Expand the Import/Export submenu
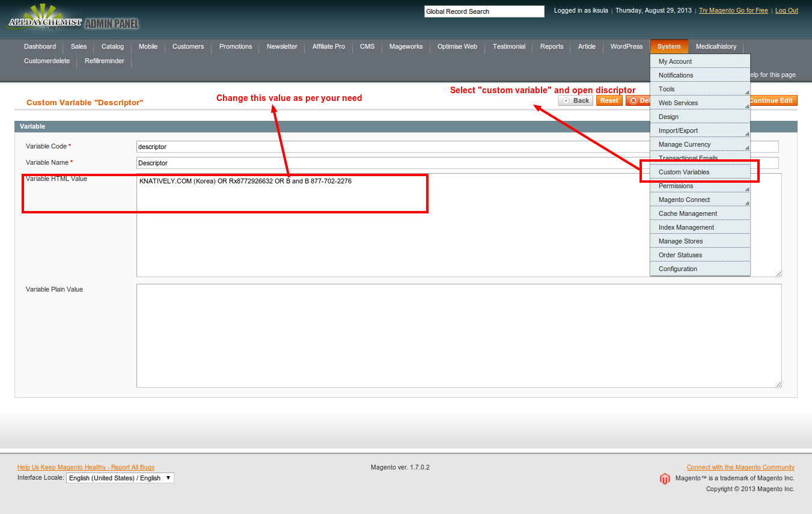The image size is (812, 514). click(700, 130)
